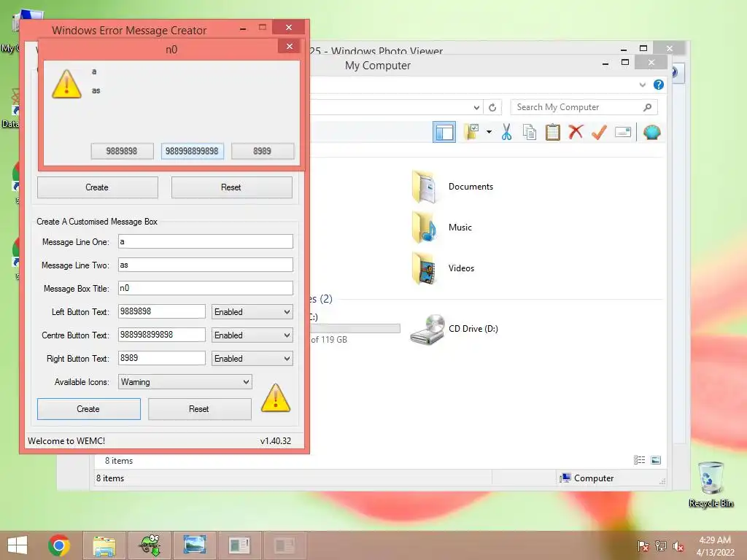Click the orange checkmark icon
The height and width of the screenshot is (560, 747).
[x=599, y=132]
